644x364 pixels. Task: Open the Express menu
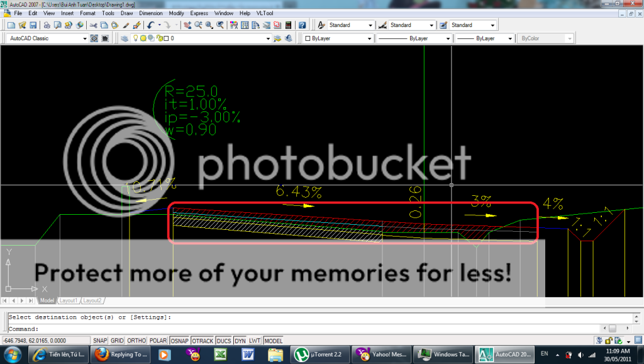pyautogui.click(x=199, y=13)
